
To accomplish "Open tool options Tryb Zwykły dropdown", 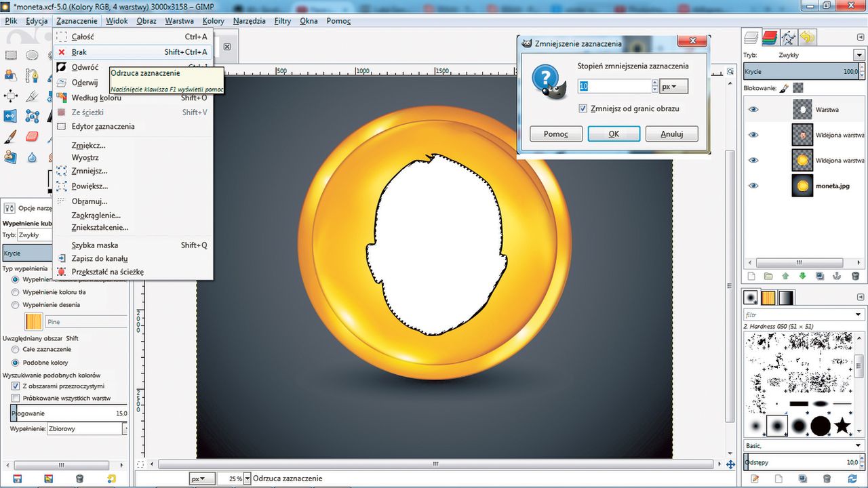I will click(x=35, y=235).
